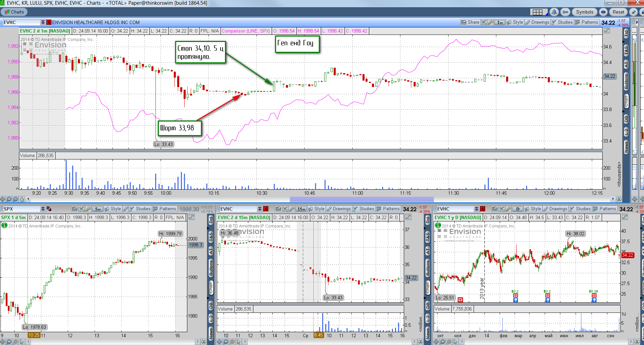The height and width of the screenshot is (345, 644).
Task: Zoom in on EVHC 15m chart with plus magnifier
Action: [226, 342]
